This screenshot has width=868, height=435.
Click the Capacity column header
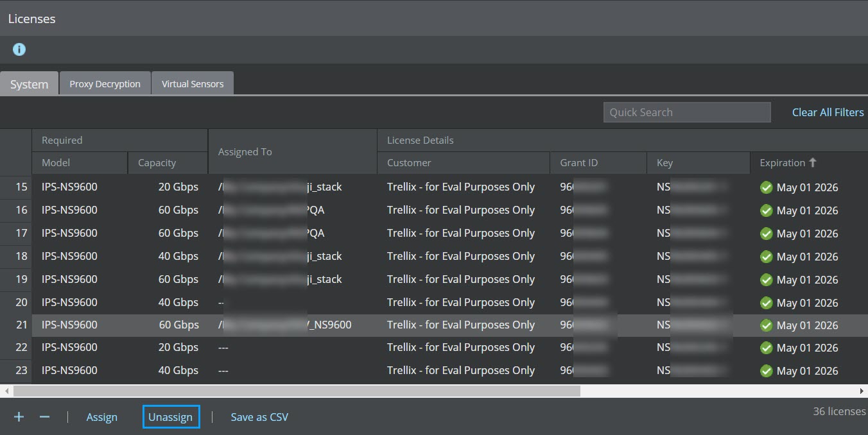168,163
